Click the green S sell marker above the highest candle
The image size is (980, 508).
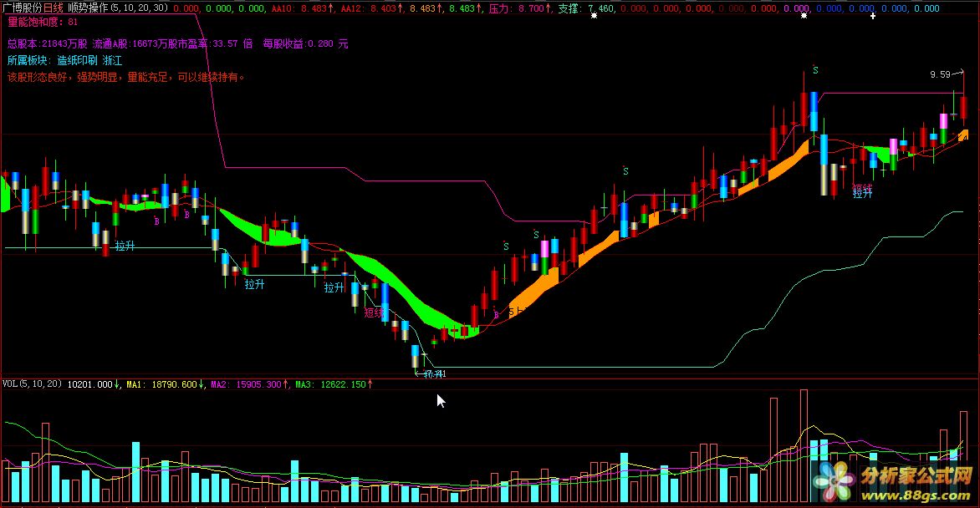point(815,71)
